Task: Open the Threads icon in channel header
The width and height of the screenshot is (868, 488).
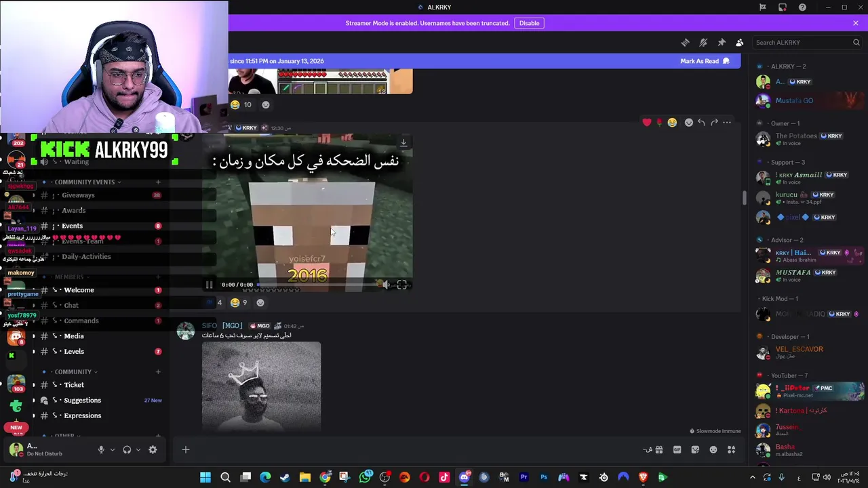Action: point(685,42)
